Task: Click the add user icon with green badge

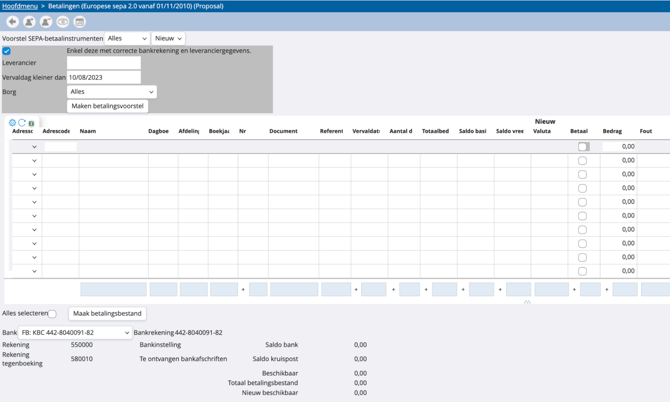Action: tap(29, 22)
